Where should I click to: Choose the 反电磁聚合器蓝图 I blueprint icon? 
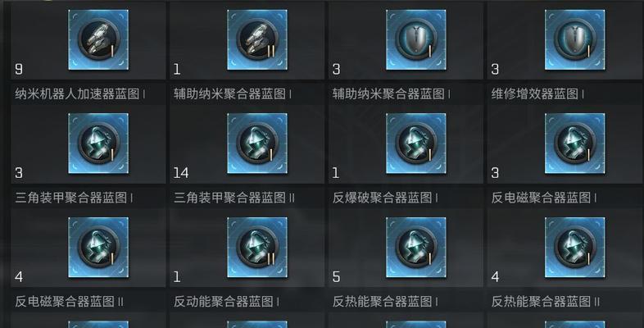coord(574,143)
